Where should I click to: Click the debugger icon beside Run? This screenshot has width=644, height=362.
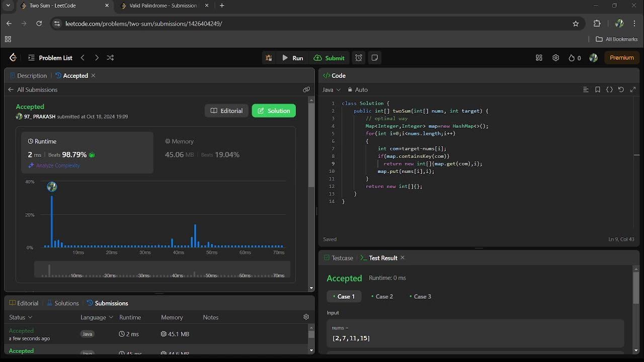click(269, 58)
